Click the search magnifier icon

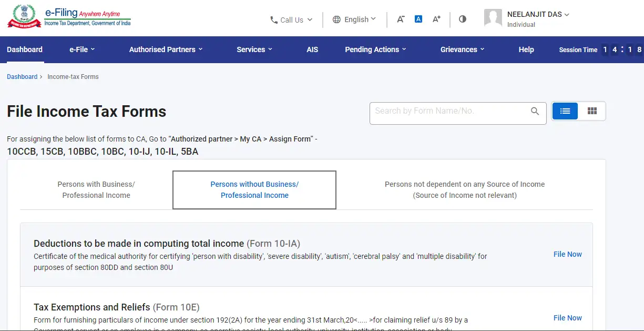click(x=535, y=111)
